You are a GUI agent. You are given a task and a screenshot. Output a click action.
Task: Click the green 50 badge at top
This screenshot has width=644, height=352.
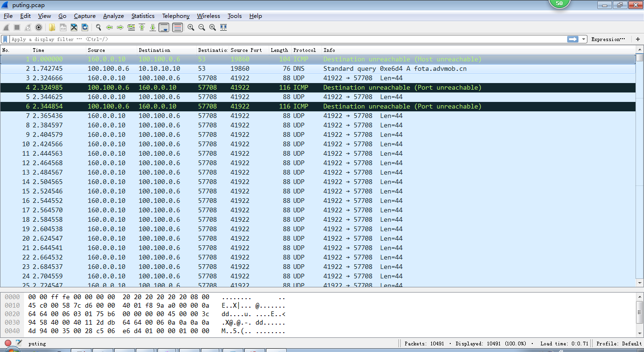560,3
